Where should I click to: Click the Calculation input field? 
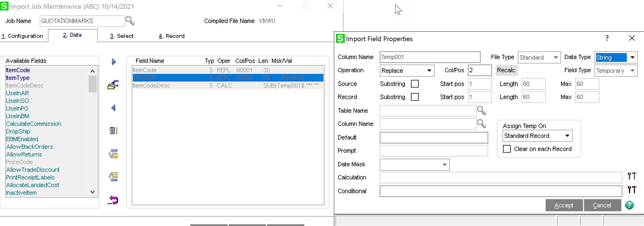pos(501,177)
